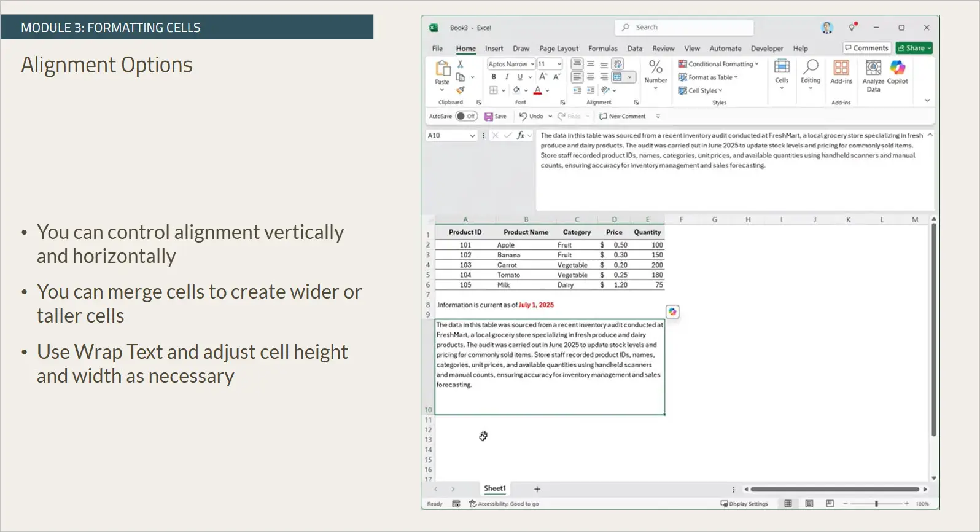Open the Page Layout tab
This screenshot has height=532, width=980.
[558, 49]
